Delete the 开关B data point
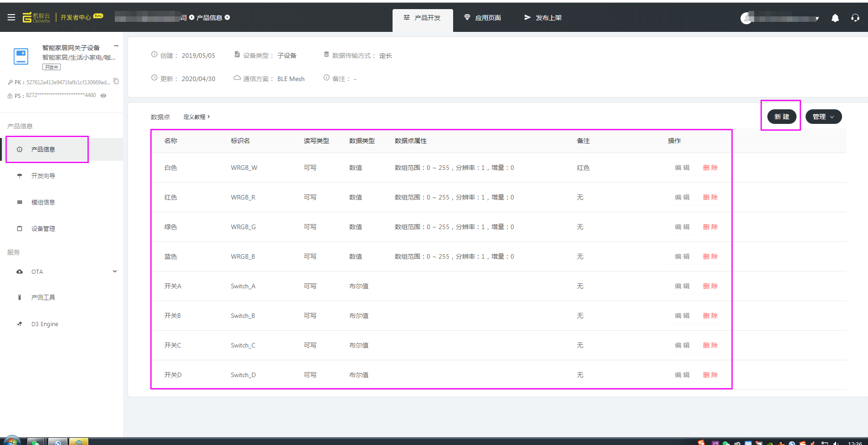 click(710, 316)
